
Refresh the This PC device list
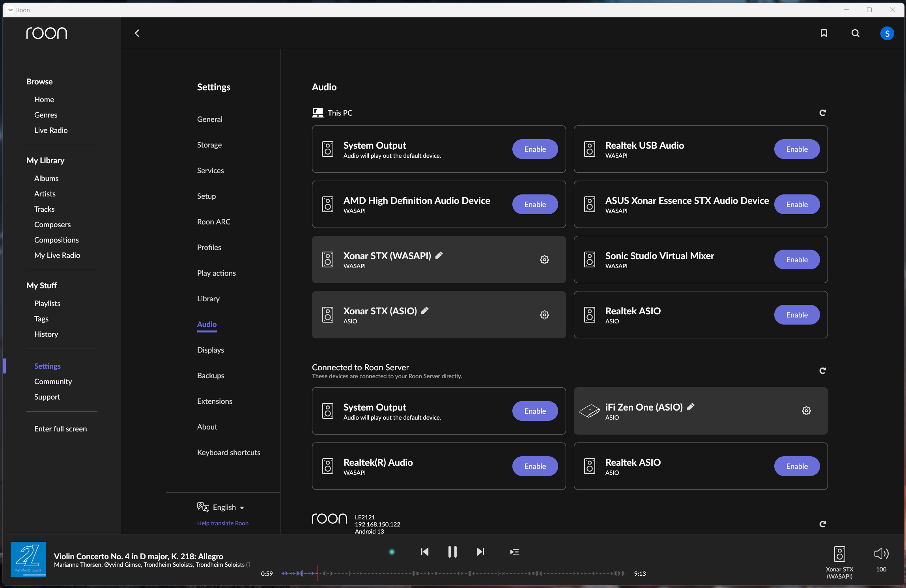click(823, 112)
